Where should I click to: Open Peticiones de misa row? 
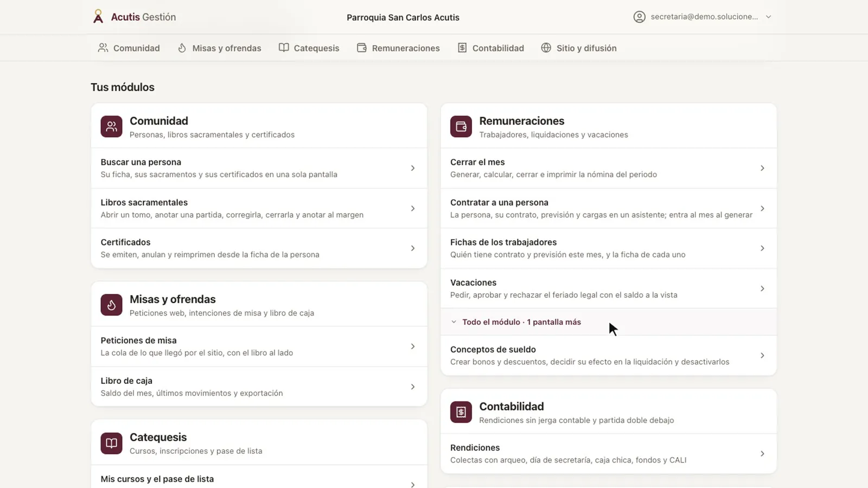point(259,346)
